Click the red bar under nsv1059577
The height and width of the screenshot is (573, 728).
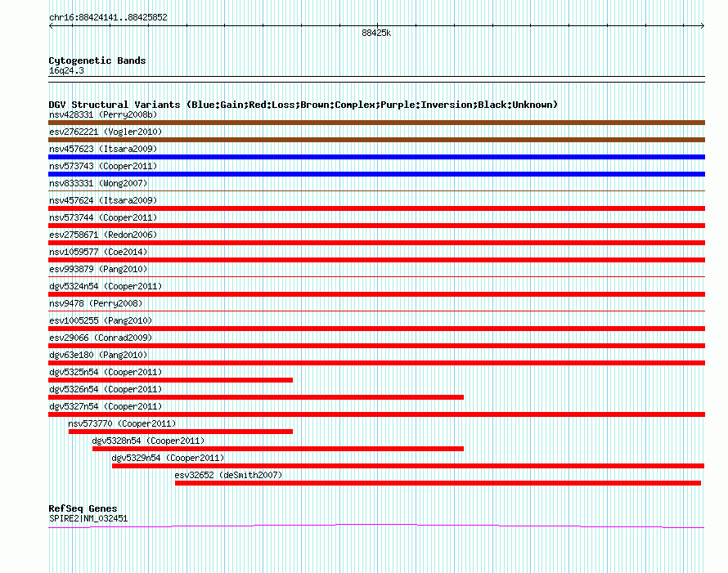[x=376, y=260]
